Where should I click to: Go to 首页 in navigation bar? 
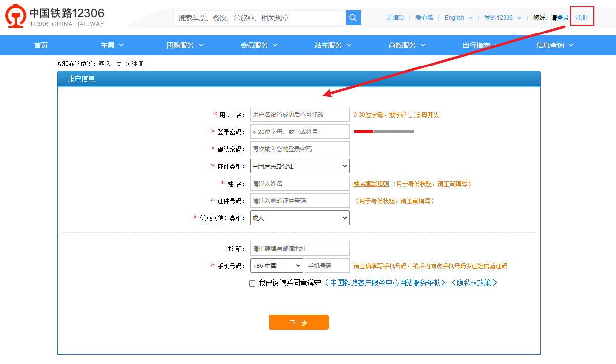(x=41, y=45)
